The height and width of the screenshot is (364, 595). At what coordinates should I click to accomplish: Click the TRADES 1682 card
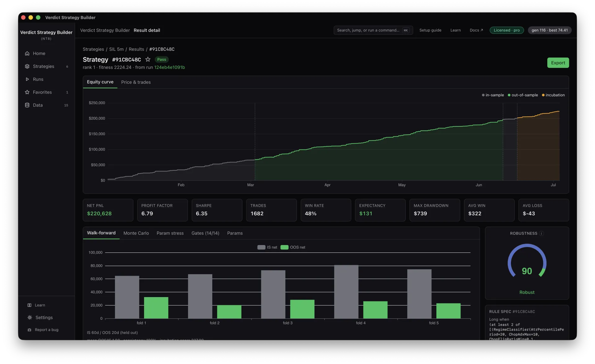[x=271, y=210]
